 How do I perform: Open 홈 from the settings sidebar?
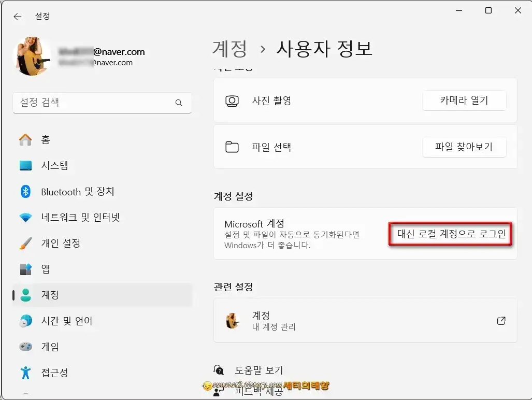point(46,139)
